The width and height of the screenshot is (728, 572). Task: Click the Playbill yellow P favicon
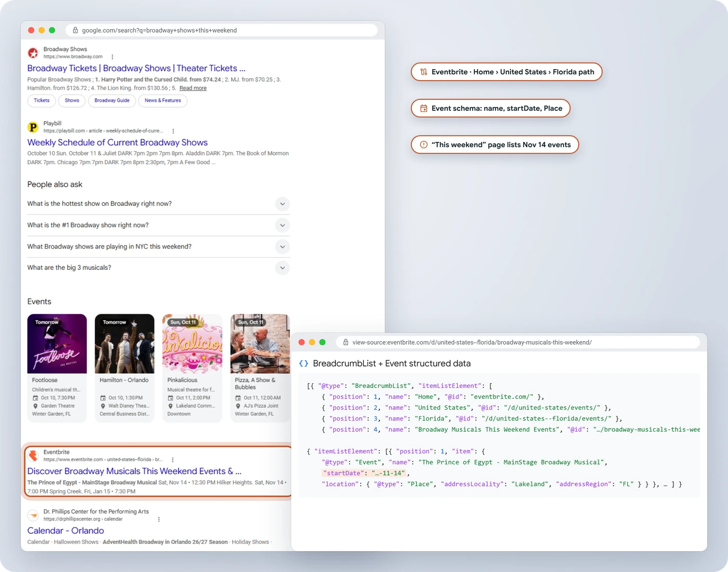(33, 127)
